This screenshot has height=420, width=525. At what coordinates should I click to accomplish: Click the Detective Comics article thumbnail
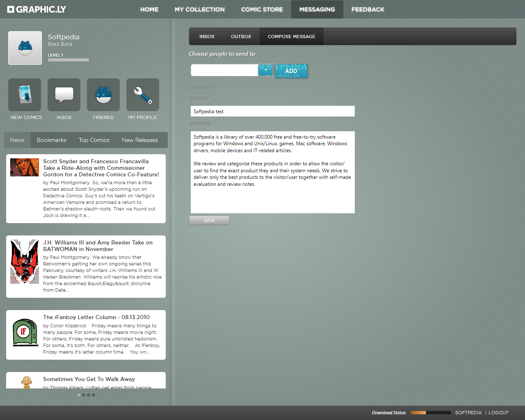pyautogui.click(x=25, y=167)
